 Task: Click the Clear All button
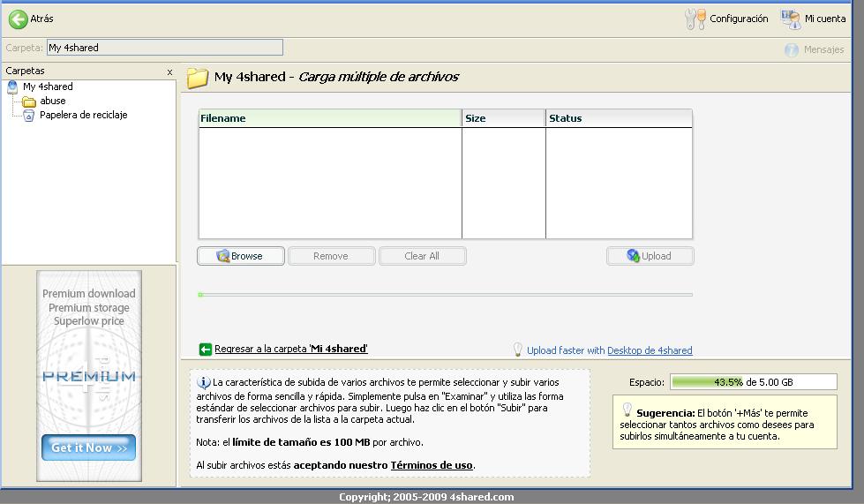tap(422, 256)
